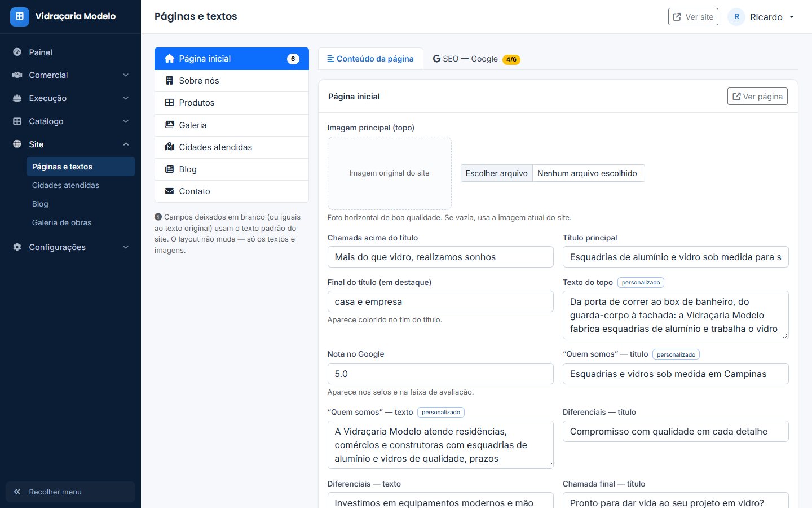Click the Ricardo avatar circle
Image resolution: width=812 pixels, height=508 pixels.
736,17
